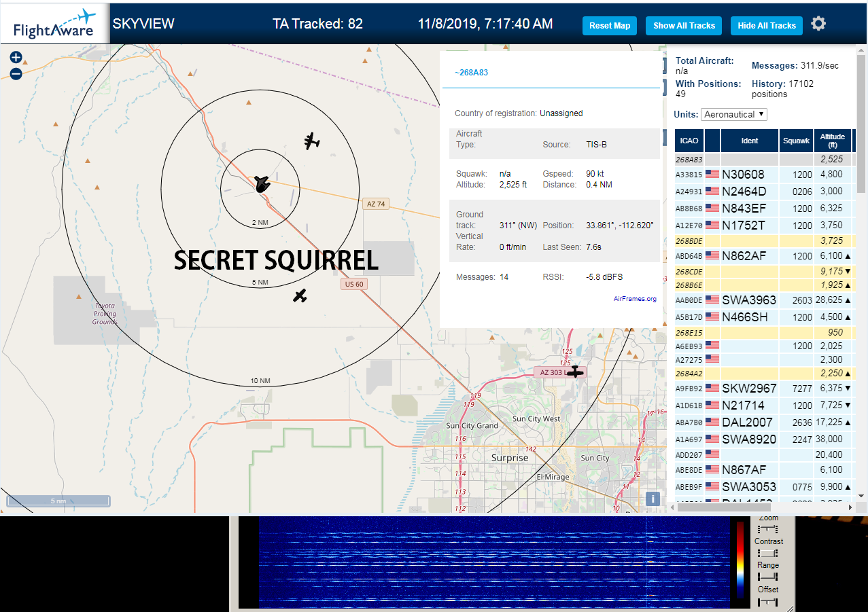The height and width of the screenshot is (612, 868).
Task: Click Hide All Tracks
Action: pos(767,26)
